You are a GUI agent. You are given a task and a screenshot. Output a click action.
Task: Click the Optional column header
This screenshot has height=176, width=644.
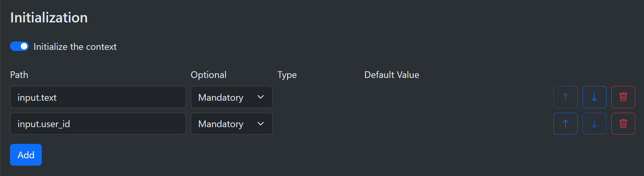[x=209, y=75]
